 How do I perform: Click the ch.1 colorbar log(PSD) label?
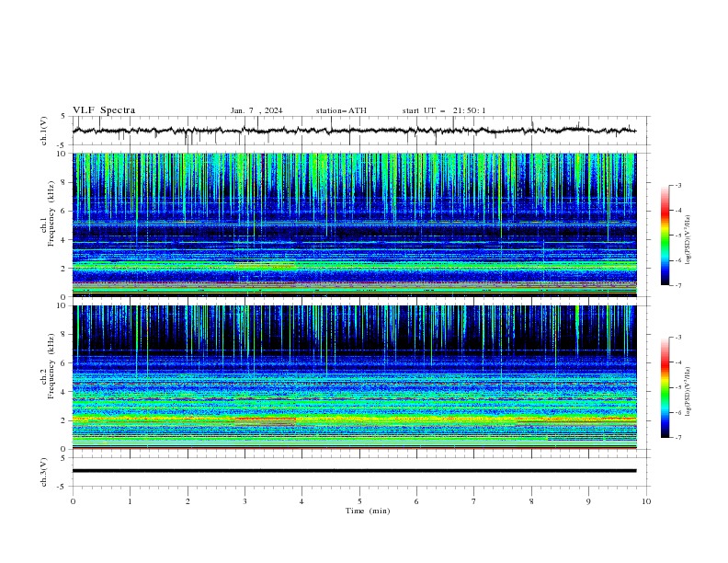pyautogui.click(x=688, y=240)
